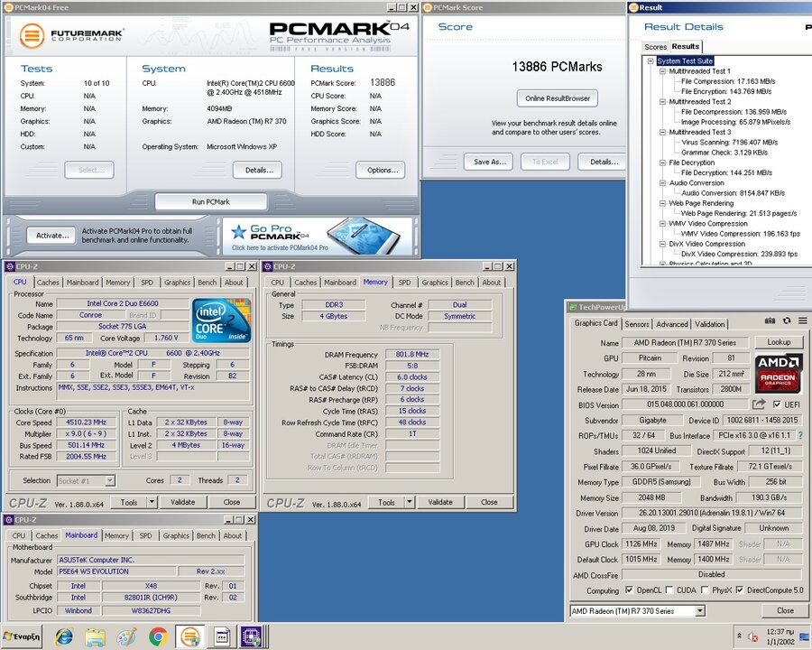Screen dimensions: 812x650
Task: Launch Paint from the taskbar
Action: tap(127, 636)
